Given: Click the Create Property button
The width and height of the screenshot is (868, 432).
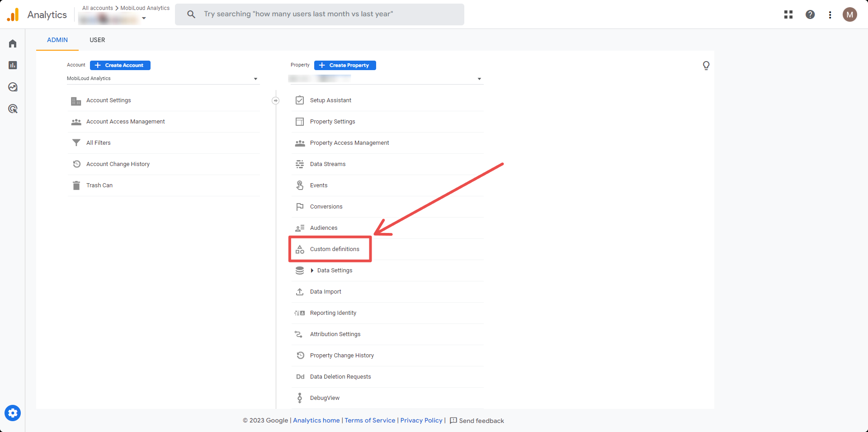Looking at the screenshot, I should (345, 65).
